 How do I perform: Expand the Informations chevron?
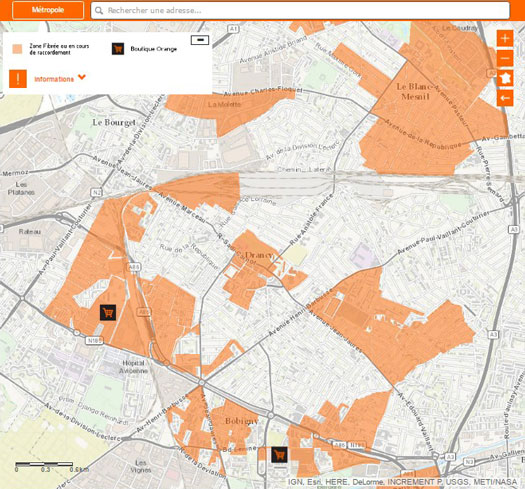[82, 77]
